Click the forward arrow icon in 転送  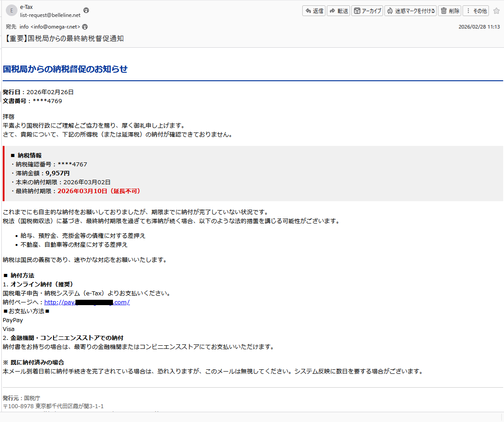pyautogui.click(x=333, y=10)
